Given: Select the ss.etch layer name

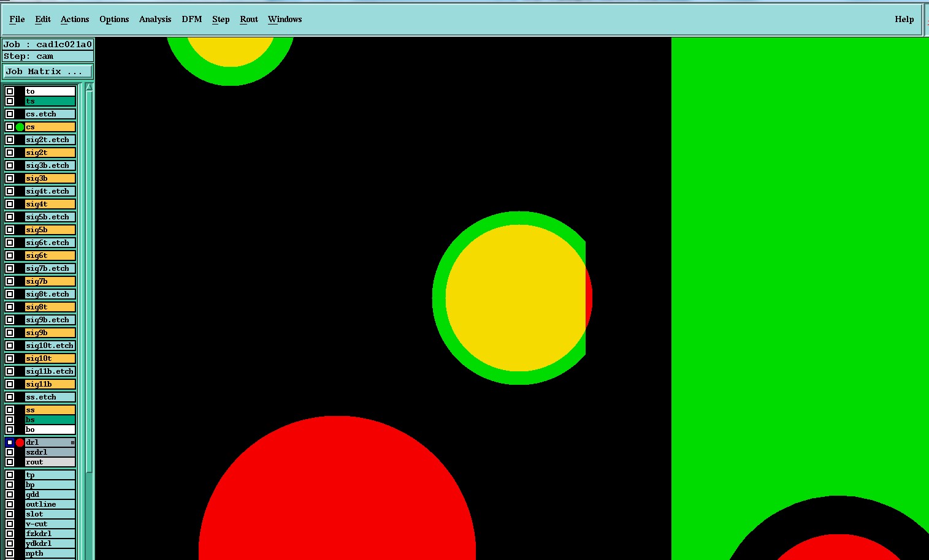Looking at the screenshot, I should click(50, 397).
